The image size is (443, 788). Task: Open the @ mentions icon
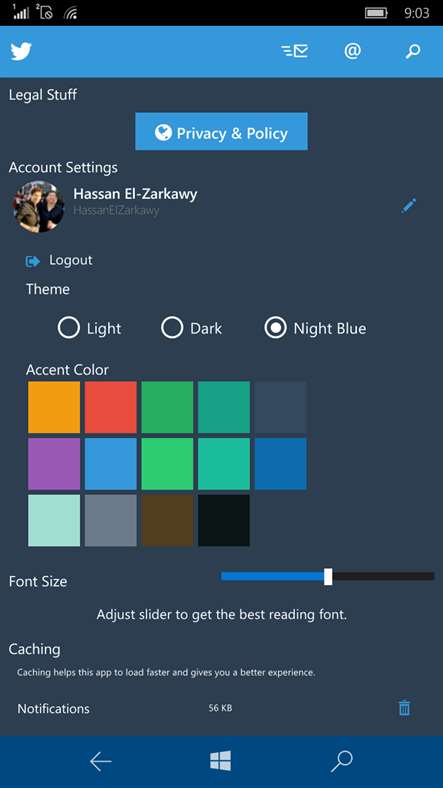click(353, 51)
